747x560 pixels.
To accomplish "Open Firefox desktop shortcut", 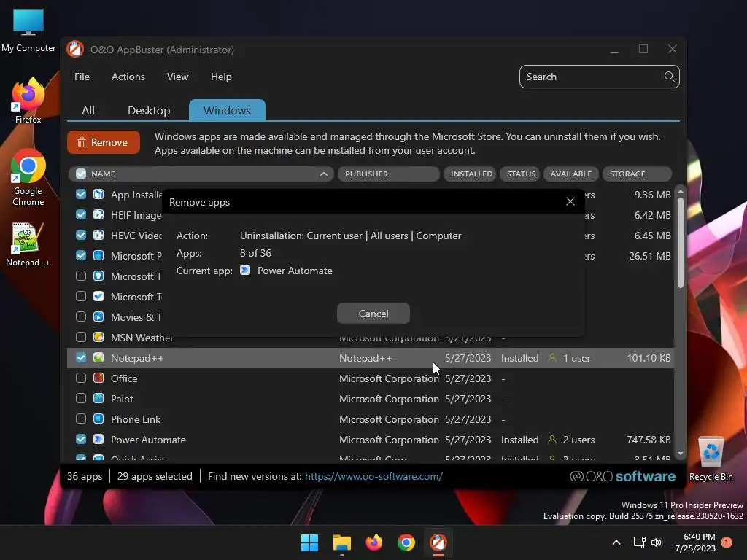I will [28, 101].
